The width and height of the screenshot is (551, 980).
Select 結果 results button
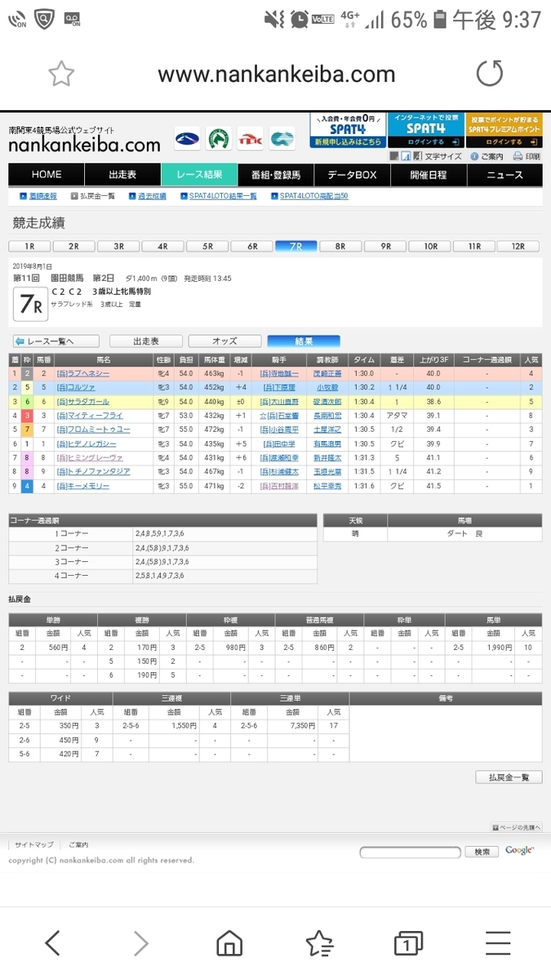tap(304, 341)
